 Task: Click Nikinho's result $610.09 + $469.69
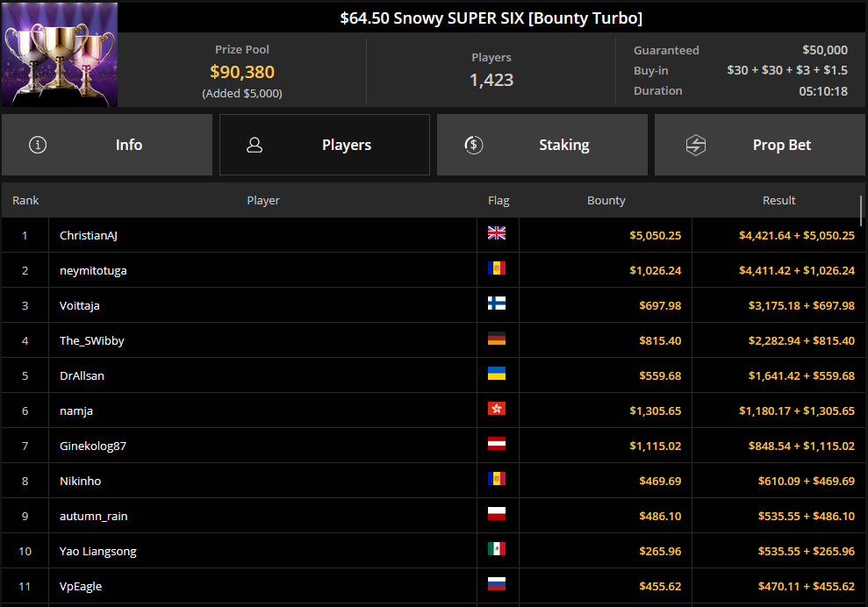(x=807, y=481)
